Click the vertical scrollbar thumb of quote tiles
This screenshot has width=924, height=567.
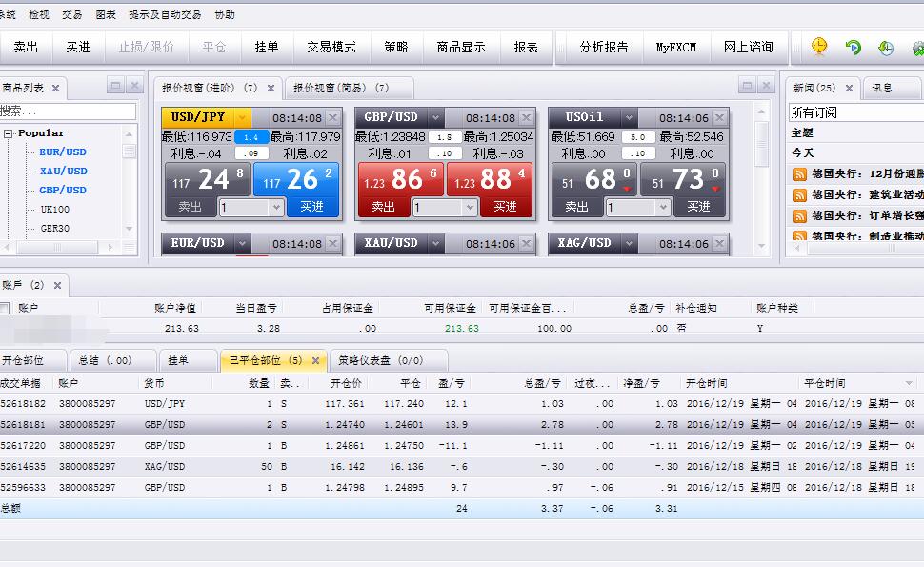click(x=761, y=145)
